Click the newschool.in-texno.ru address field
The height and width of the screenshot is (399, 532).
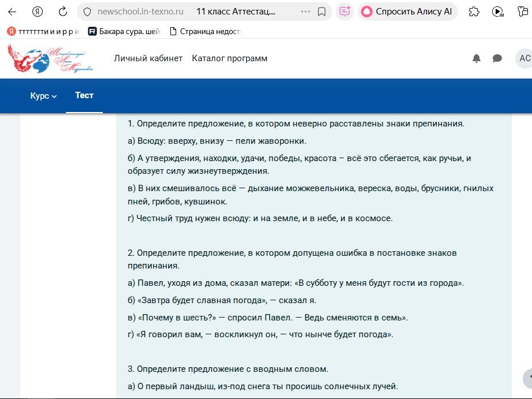(140, 12)
